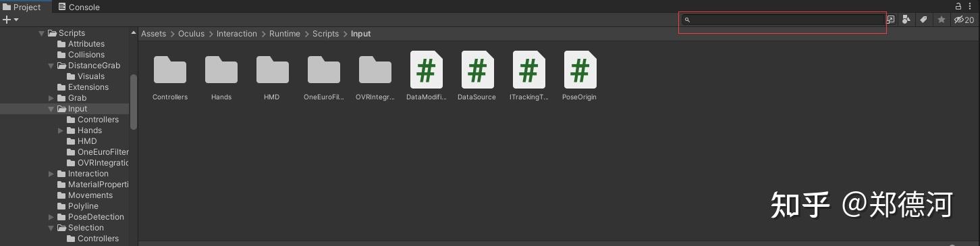
Task: Switch to the Console tab
Action: point(79,7)
